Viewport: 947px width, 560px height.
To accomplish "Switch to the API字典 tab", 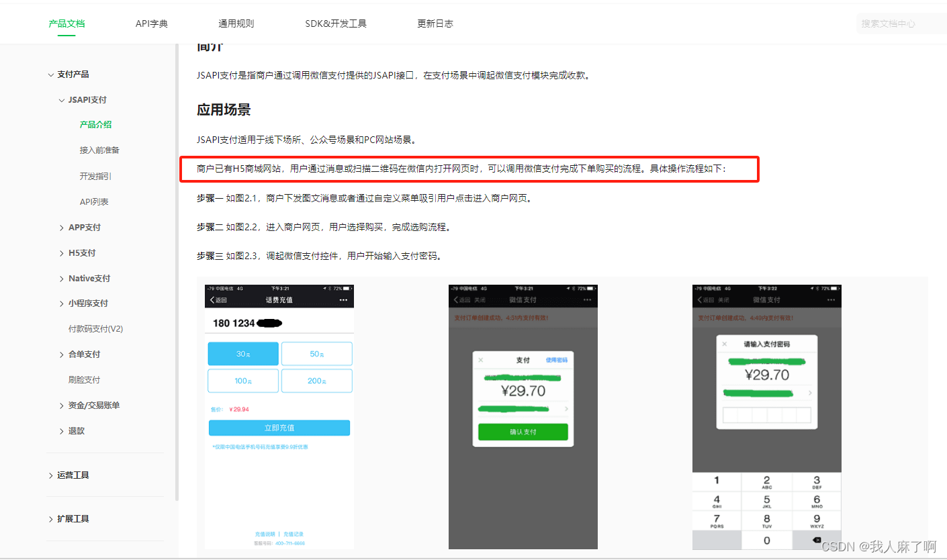I will coord(152,24).
